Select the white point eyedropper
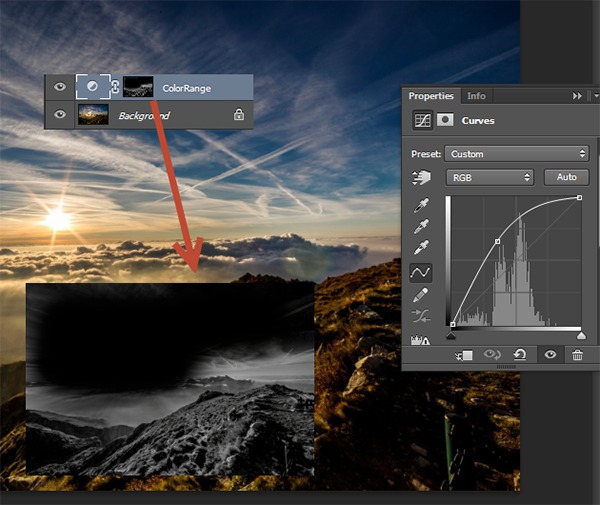 click(x=421, y=250)
